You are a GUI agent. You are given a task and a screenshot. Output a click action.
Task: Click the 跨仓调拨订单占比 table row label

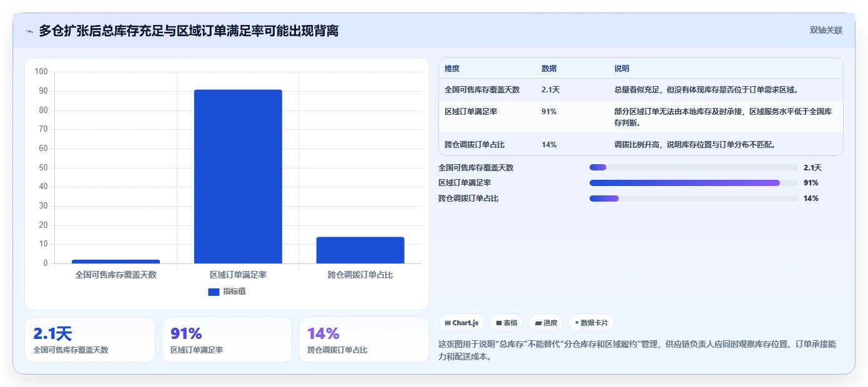475,145
